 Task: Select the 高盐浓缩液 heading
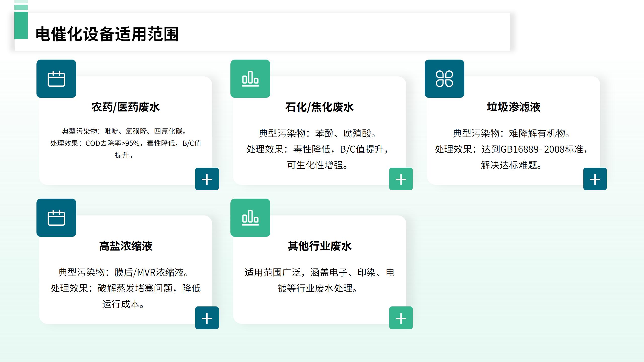126,246
